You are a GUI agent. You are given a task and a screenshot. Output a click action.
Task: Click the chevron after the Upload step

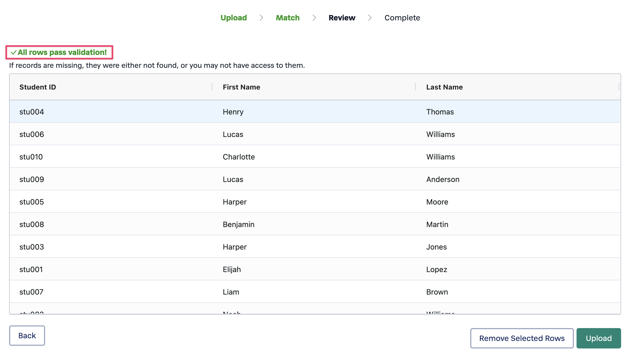tap(261, 18)
